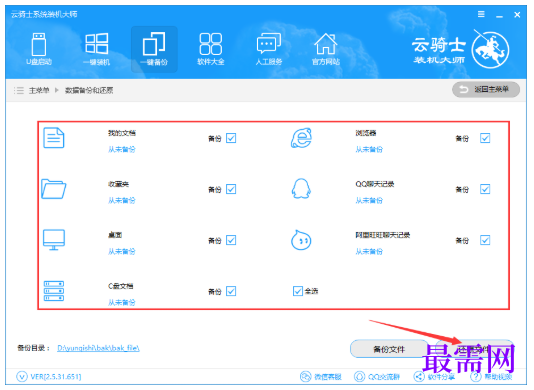Click 从未备份 status under 浏览器
534x390 pixels.
(369, 149)
